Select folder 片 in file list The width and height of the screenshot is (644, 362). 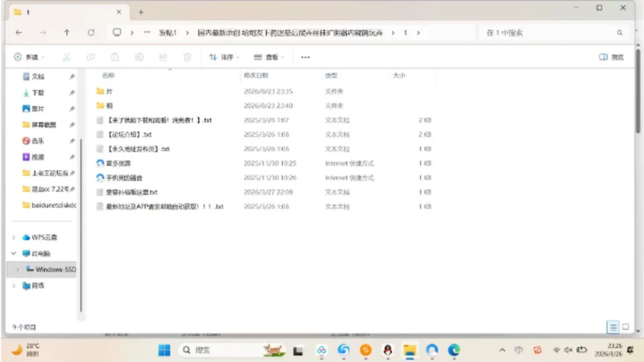tap(109, 91)
